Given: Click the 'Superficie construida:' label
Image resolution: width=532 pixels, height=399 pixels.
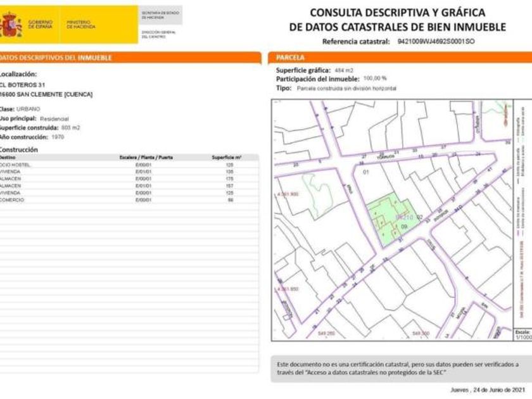Looking at the screenshot, I should [29, 128].
